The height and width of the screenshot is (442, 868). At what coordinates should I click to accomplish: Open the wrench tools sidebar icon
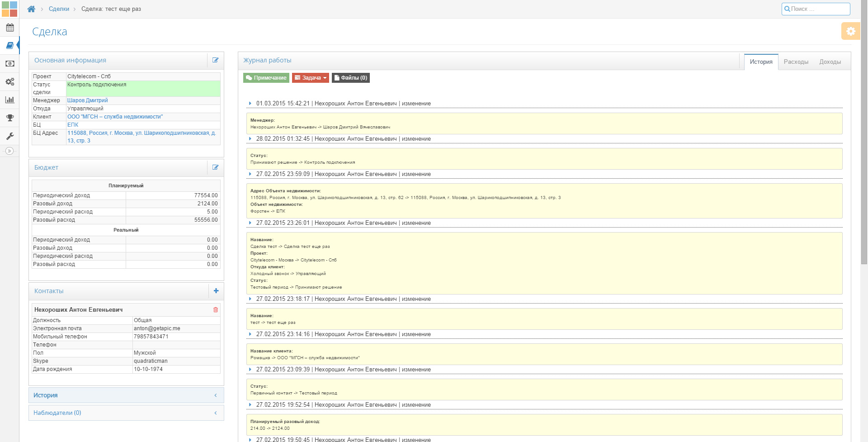tap(9, 136)
